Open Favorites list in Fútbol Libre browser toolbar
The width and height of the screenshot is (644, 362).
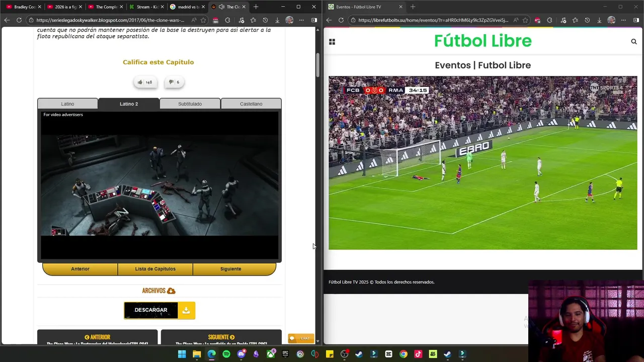575,20
